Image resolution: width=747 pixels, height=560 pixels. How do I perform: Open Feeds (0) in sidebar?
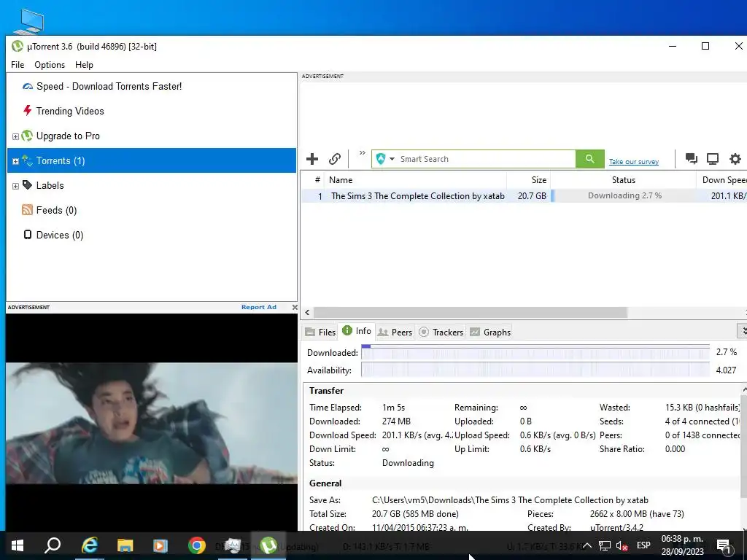point(56,210)
